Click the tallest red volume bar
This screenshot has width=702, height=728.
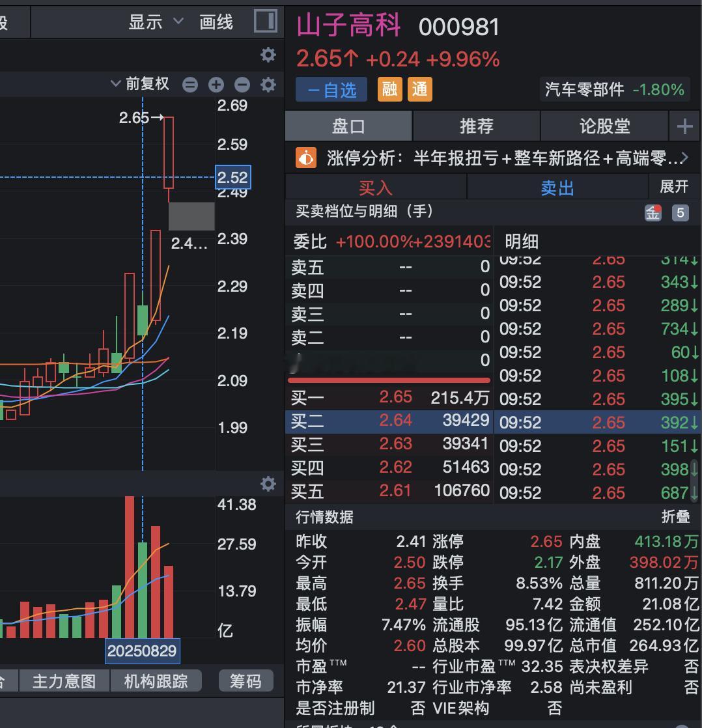tap(130, 567)
